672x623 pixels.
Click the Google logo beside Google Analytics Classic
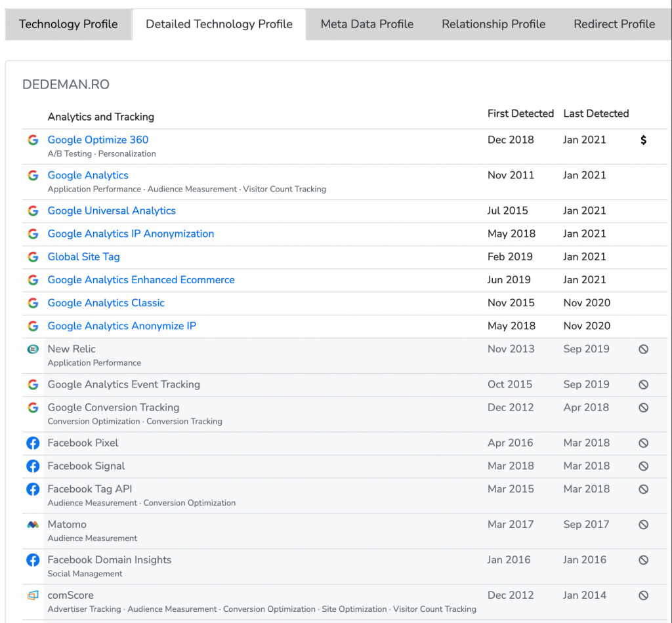point(33,304)
